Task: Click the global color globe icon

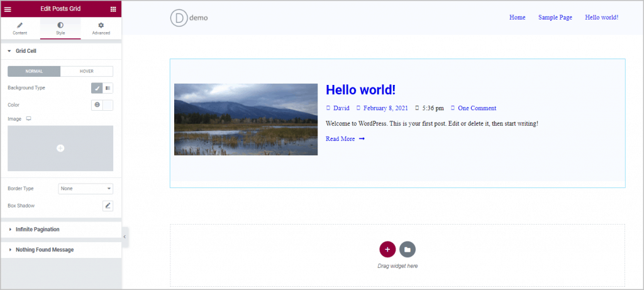Action: pyautogui.click(x=97, y=105)
